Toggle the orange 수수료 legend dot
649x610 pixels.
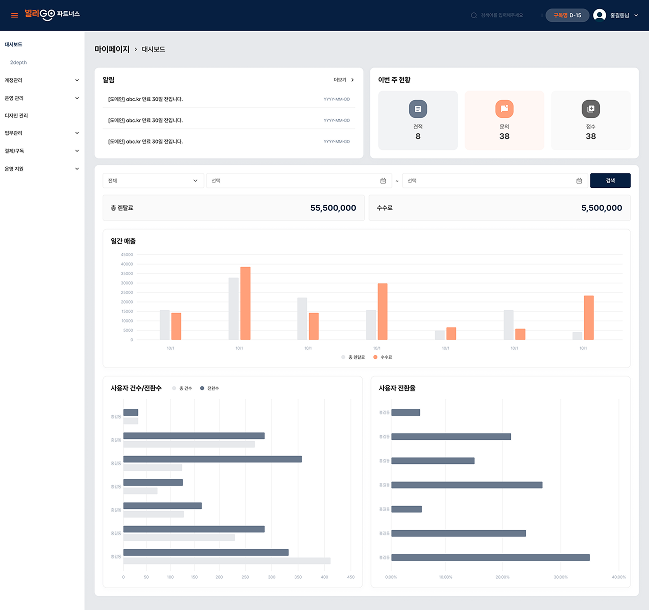pos(375,357)
